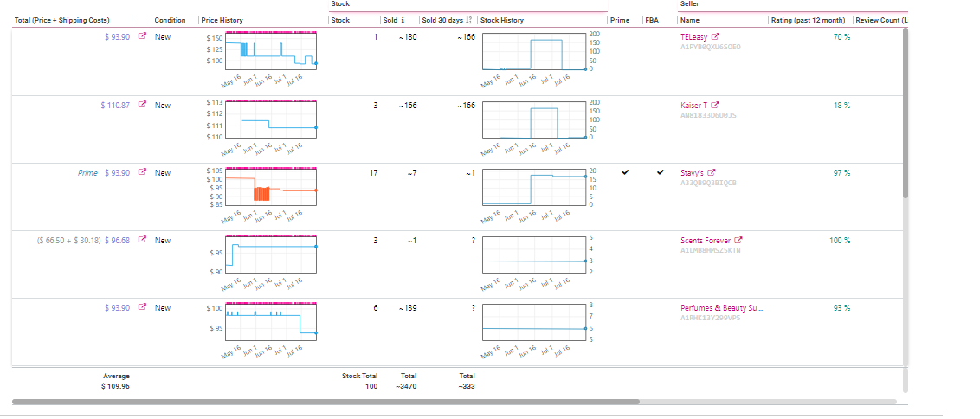Click the horizontal scrollbar below the table
This screenshot has height=419, width=980.
coord(325,402)
